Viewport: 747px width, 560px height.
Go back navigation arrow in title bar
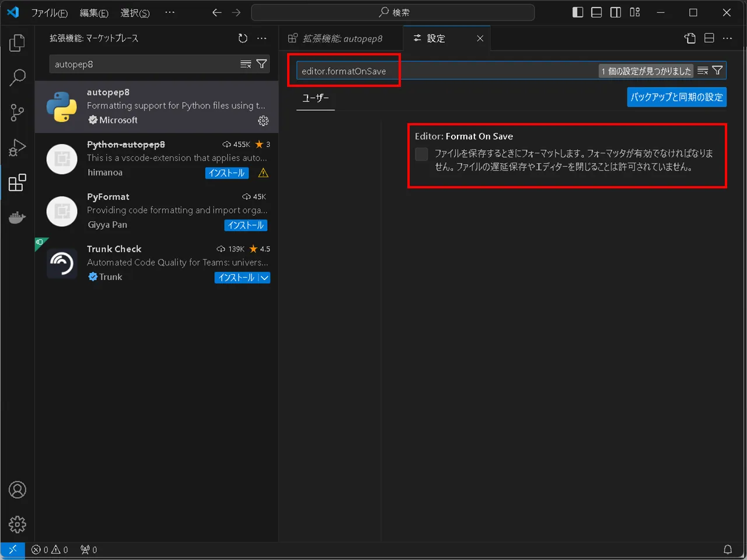tap(217, 12)
